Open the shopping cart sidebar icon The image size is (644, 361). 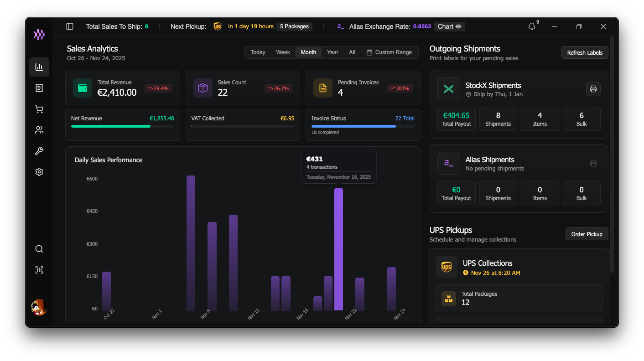click(x=39, y=109)
